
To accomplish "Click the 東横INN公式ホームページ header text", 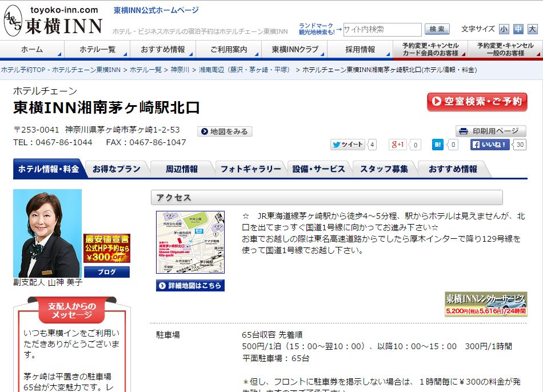I will point(156,10).
